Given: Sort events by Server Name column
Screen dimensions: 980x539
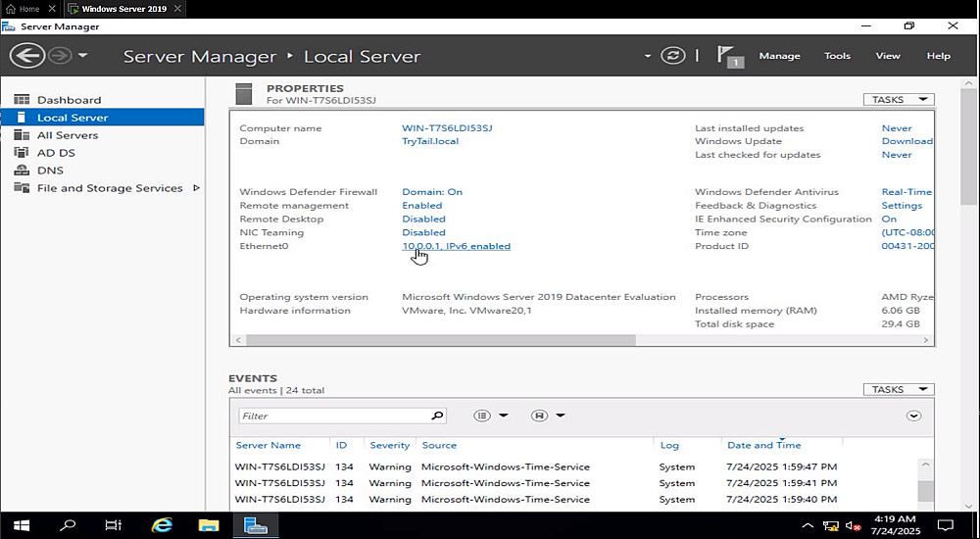Looking at the screenshot, I should [x=269, y=445].
